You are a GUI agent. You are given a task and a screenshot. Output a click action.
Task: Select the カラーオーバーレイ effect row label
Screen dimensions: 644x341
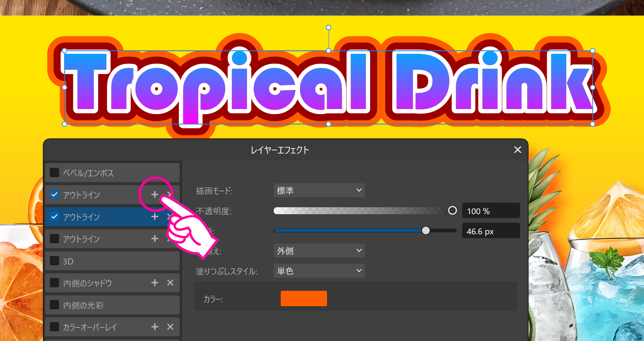pos(90,327)
